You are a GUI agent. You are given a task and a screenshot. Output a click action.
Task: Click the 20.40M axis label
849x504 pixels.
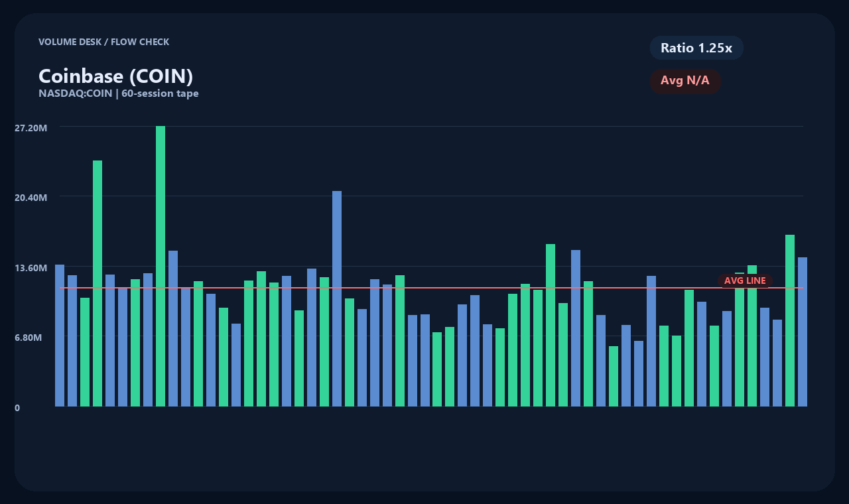(31, 197)
